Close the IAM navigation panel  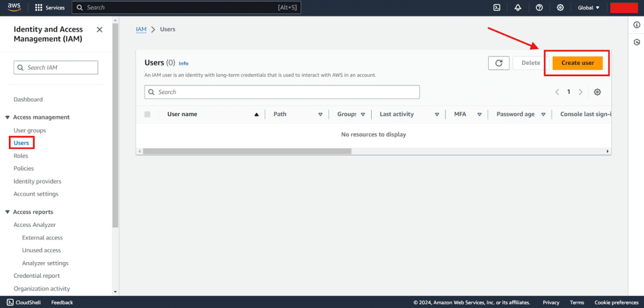tap(99, 30)
